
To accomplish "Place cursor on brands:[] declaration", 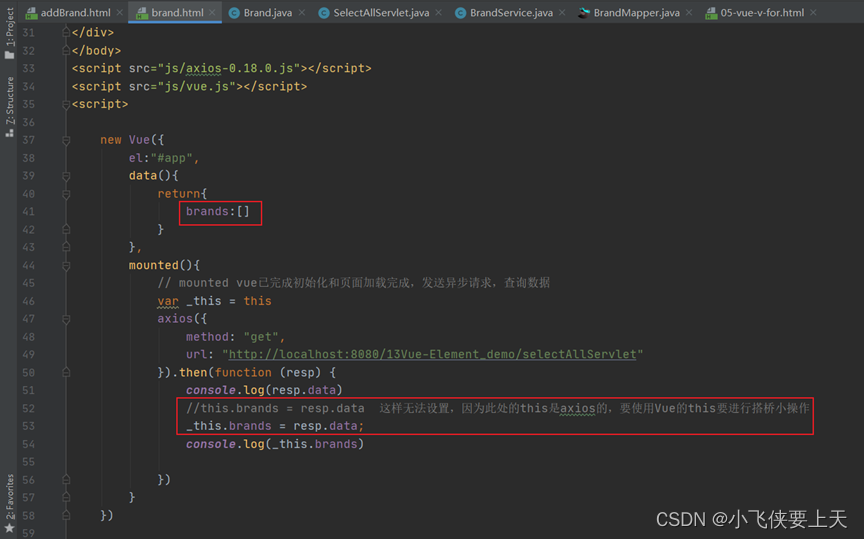I will (x=218, y=212).
